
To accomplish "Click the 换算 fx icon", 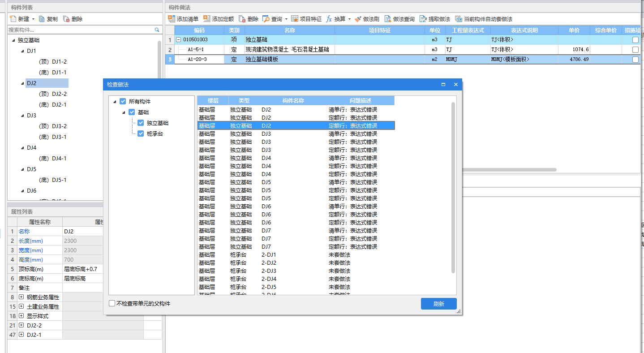I will [x=329, y=19].
